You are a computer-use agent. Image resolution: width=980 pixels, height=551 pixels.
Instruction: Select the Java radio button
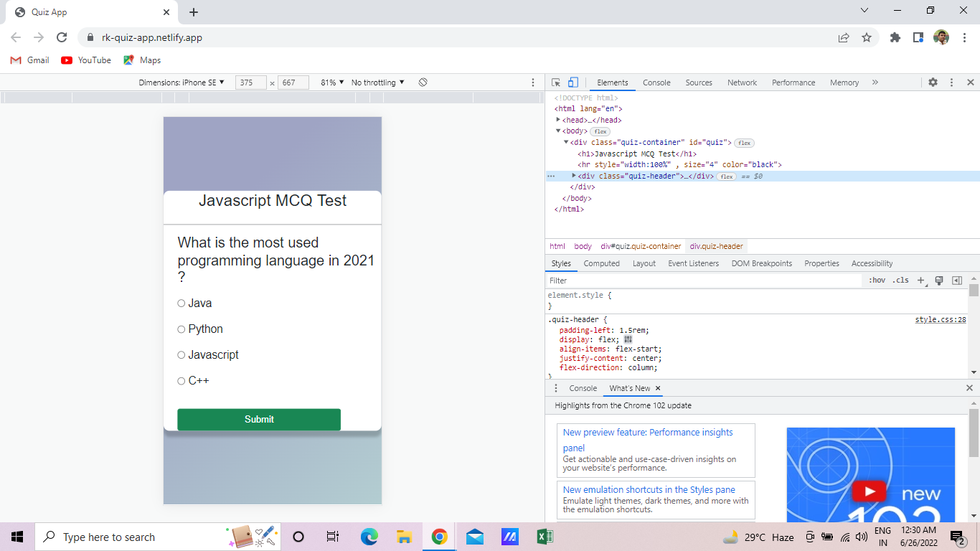181,303
